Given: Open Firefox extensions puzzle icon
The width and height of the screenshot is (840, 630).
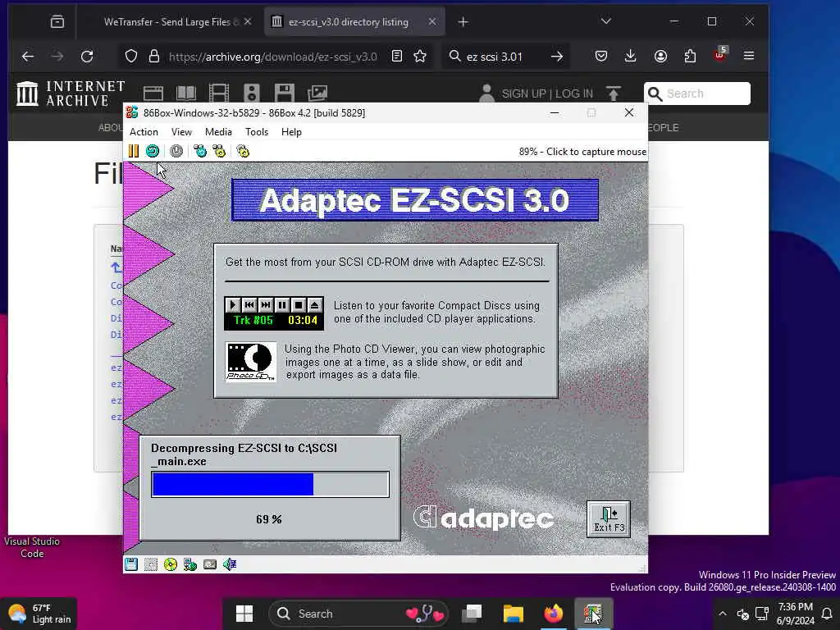Looking at the screenshot, I should pyautogui.click(x=690, y=56).
